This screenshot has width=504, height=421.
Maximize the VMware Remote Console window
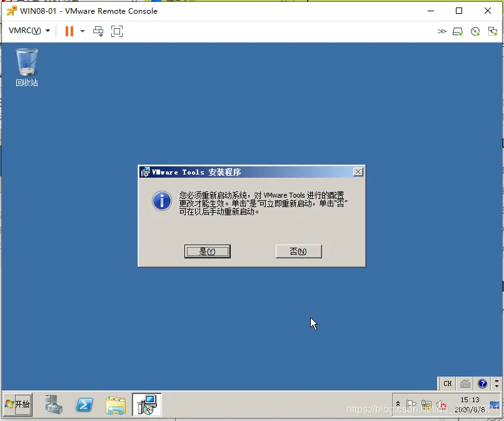(x=459, y=11)
